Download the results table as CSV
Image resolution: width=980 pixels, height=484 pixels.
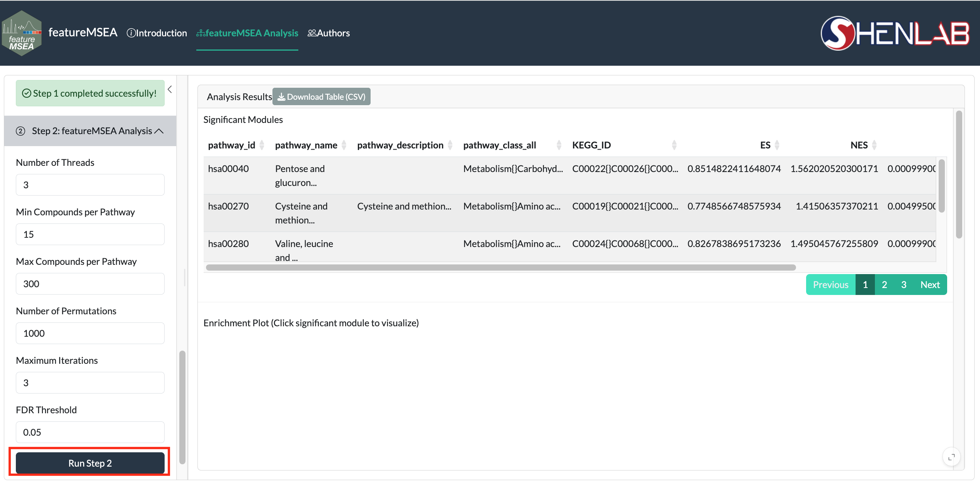(322, 97)
